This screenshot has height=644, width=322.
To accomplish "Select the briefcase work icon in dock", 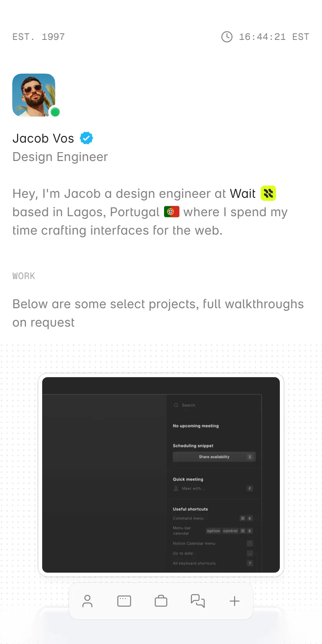I will click(x=161, y=601).
